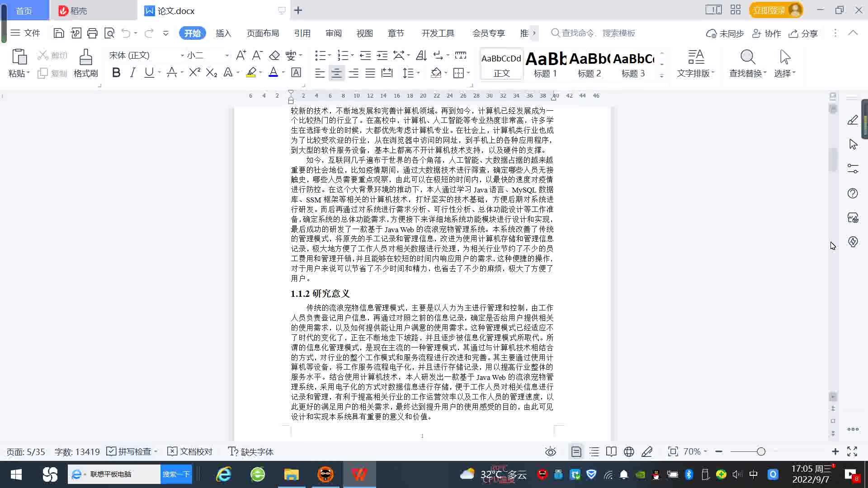The width and height of the screenshot is (868, 488).
Task: Expand bullet list options arrow
Action: click(330, 56)
